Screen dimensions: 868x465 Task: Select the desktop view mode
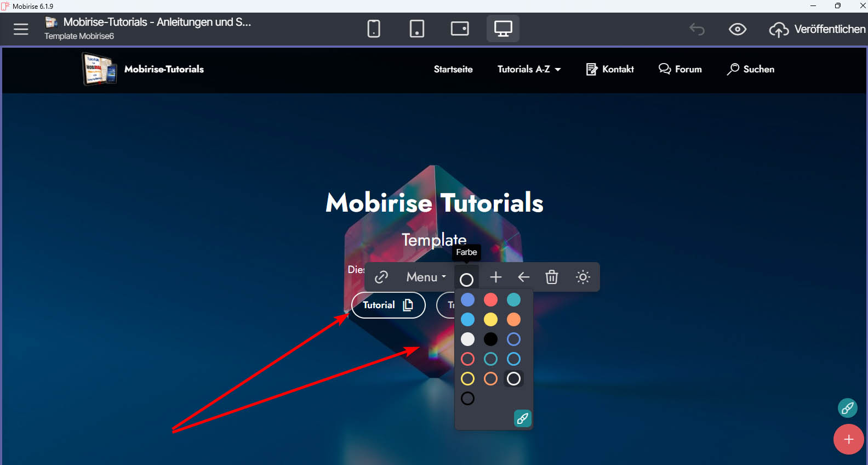pos(503,29)
